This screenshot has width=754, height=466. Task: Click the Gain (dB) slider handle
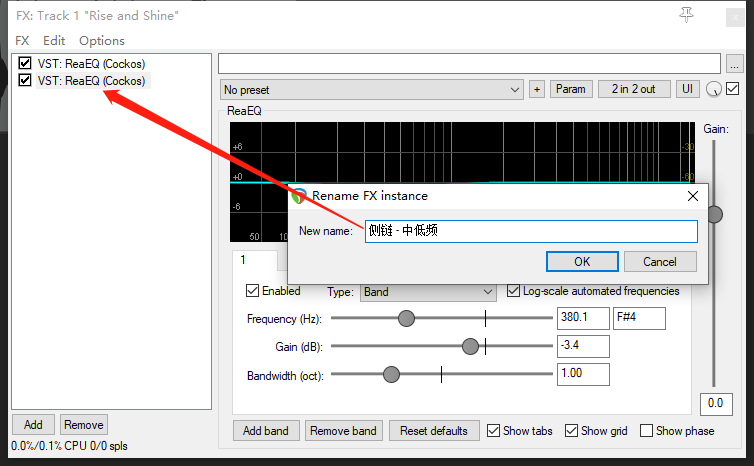(x=470, y=346)
